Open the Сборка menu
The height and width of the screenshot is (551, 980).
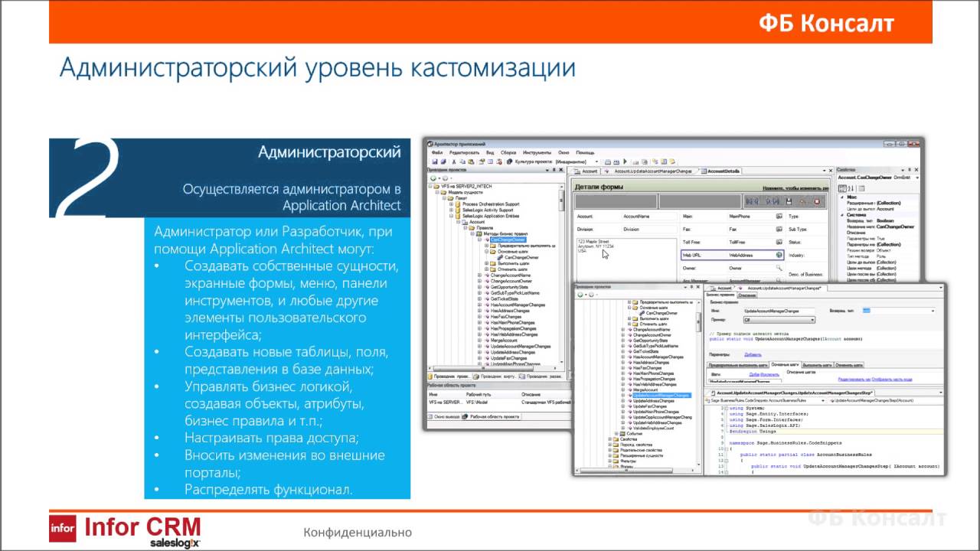click(508, 152)
